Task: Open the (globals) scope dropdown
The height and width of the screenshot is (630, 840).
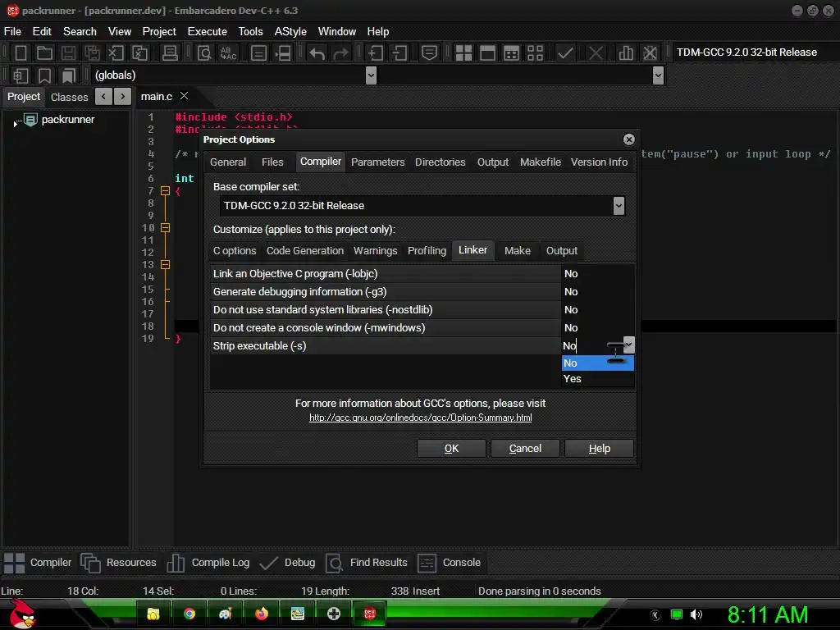Action: 371,75
